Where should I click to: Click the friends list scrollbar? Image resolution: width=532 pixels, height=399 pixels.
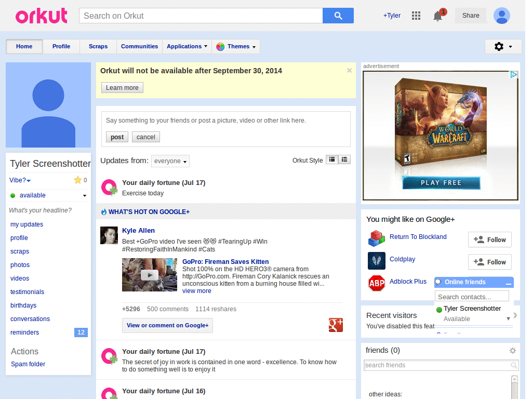(x=514, y=387)
